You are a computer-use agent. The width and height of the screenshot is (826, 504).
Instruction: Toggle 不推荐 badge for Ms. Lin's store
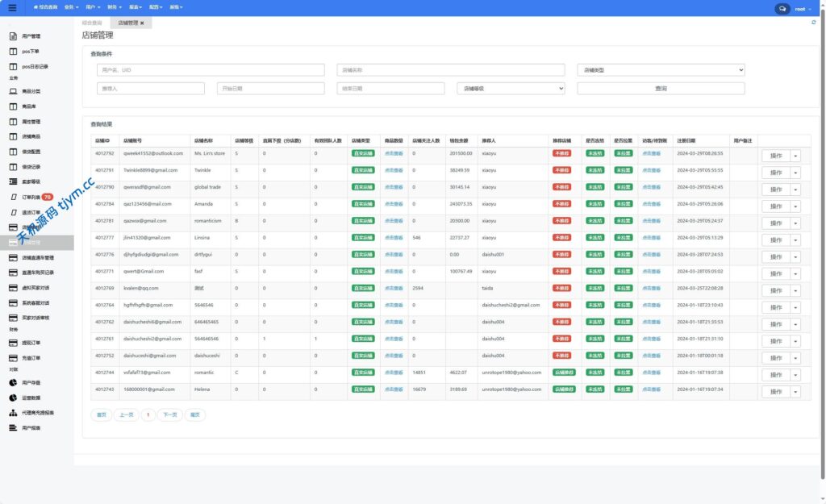click(x=563, y=153)
